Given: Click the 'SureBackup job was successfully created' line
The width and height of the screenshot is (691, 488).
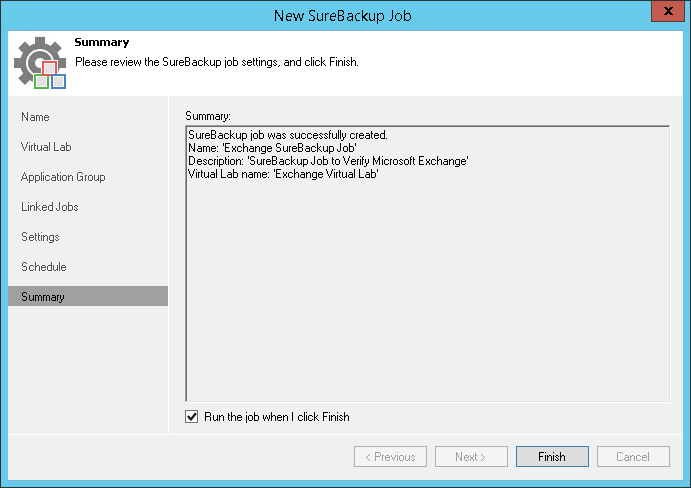Looking at the screenshot, I should coord(288,135).
